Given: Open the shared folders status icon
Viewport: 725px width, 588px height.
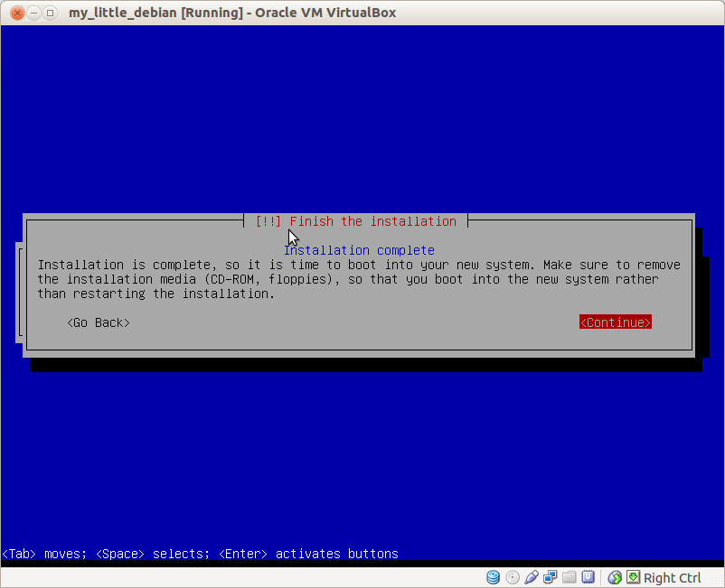Looking at the screenshot, I should coord(570,577).
